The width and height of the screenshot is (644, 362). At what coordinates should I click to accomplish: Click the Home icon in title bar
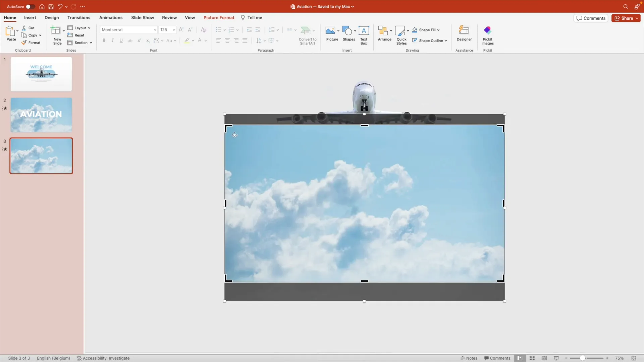[42, 7]
